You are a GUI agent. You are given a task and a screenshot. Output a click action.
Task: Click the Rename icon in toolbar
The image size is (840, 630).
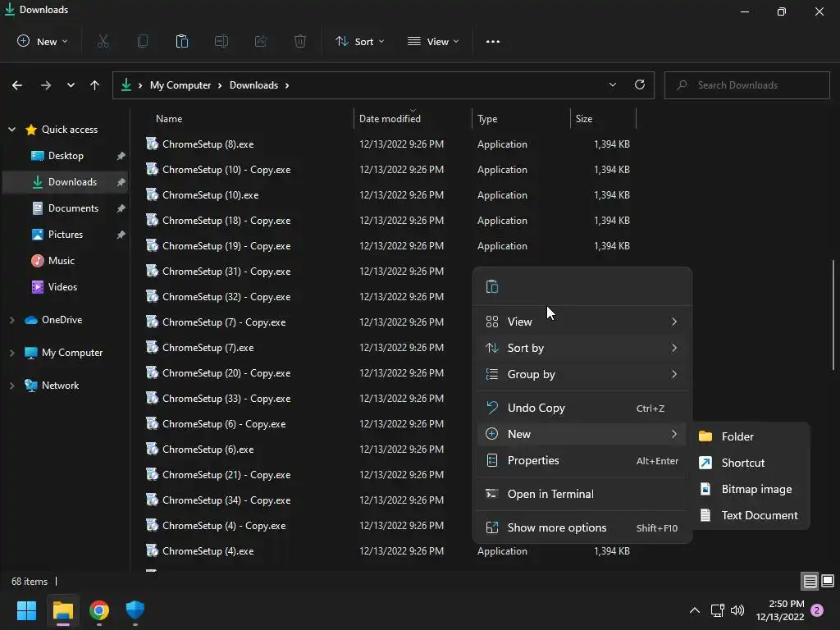point(221,41)
